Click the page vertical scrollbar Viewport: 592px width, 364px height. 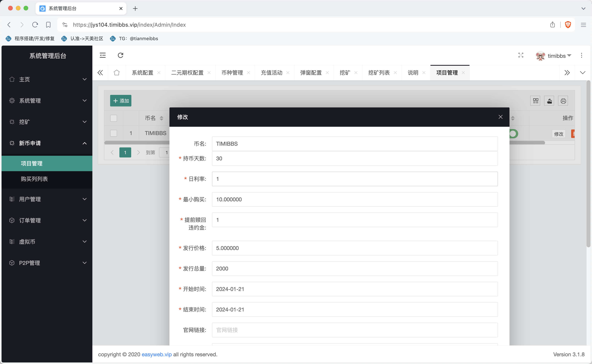point(588,164)
